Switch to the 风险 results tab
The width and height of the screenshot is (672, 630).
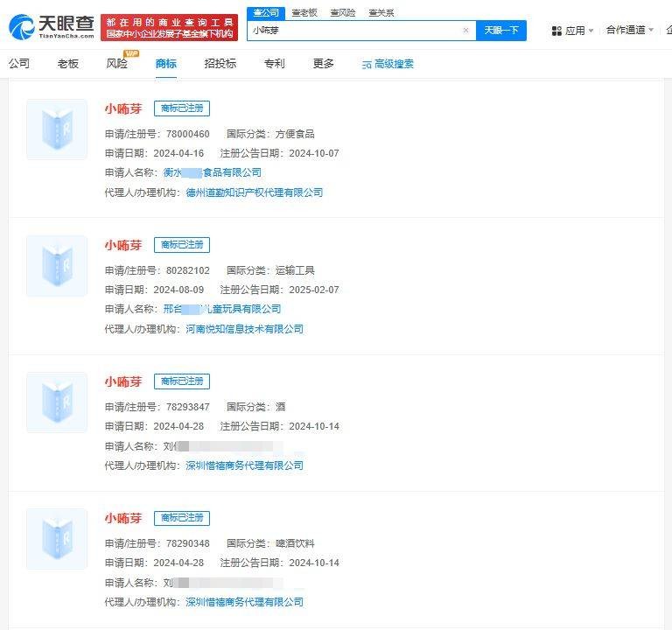[x=117, y=63]
